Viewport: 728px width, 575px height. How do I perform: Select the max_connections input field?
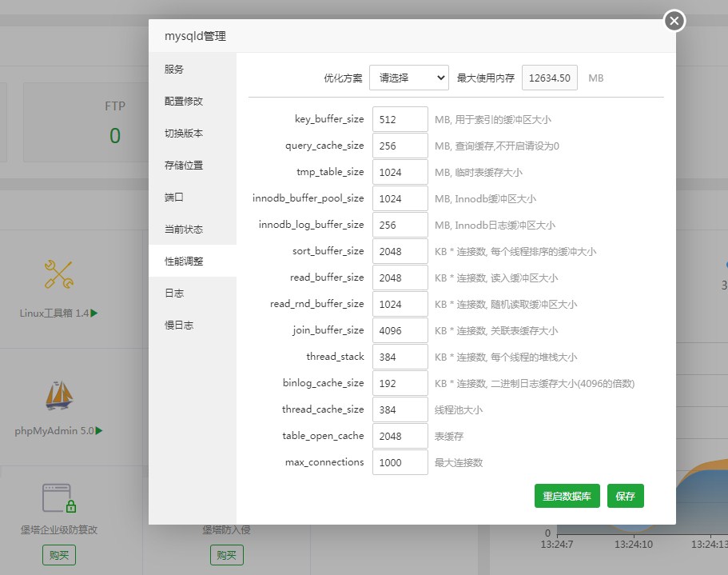pyautogui.click(x=400, y=462)
